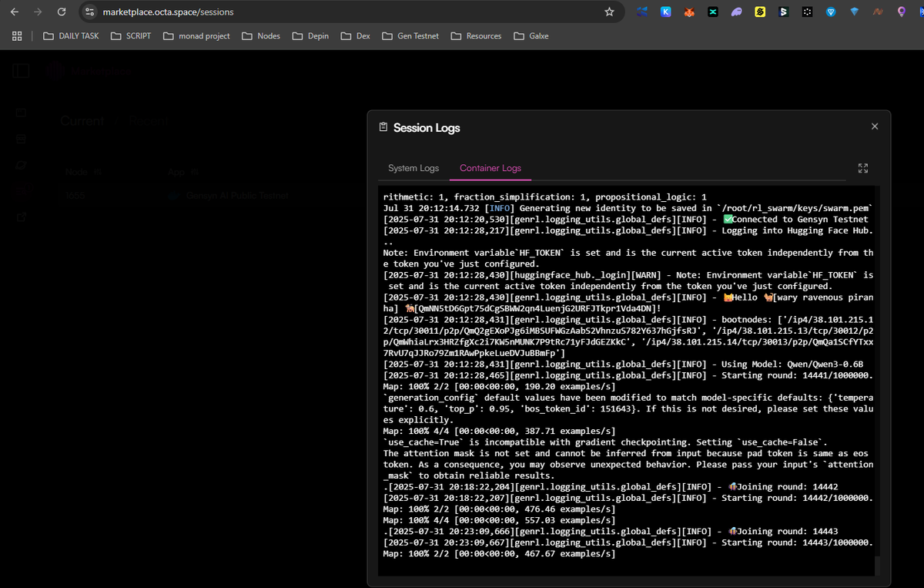Open the Keplr K extension
Viewport: 924px width, 588px height.
(x=665, y=12)
